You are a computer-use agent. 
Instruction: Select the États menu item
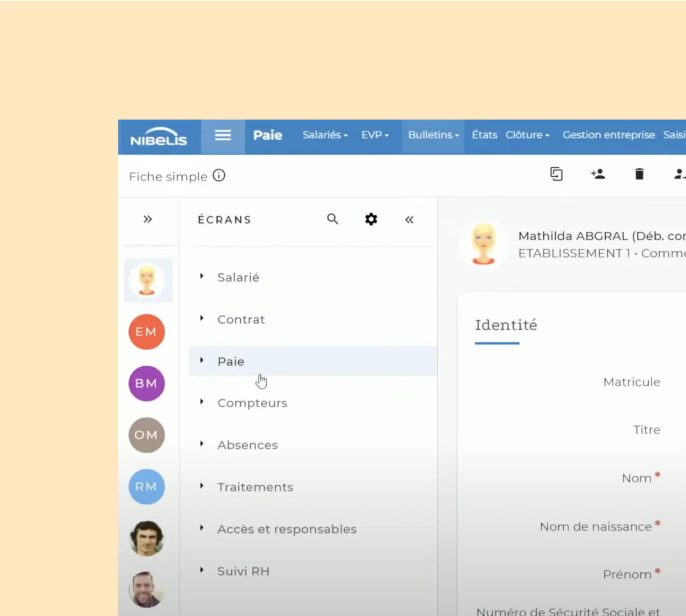[x=484, y=136]
